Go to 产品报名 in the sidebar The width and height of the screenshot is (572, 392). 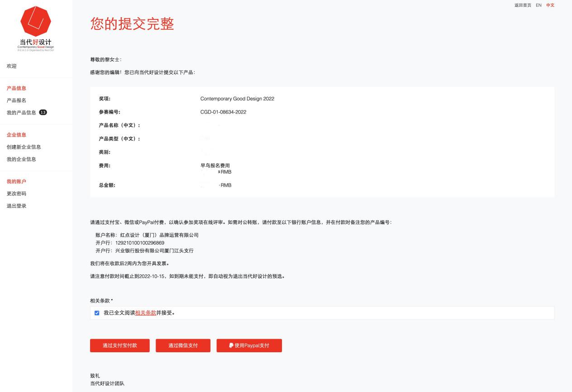(16, 100)
